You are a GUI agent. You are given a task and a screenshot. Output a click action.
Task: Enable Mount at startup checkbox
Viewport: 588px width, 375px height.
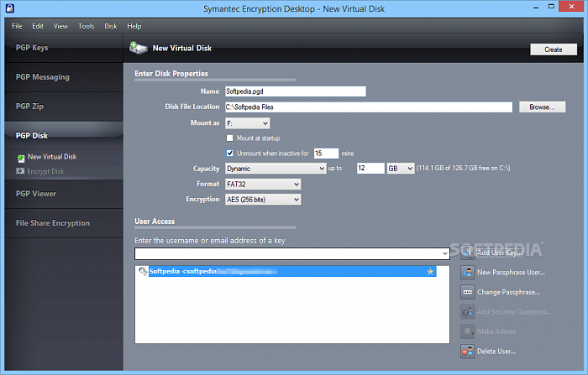click(230, 138)
